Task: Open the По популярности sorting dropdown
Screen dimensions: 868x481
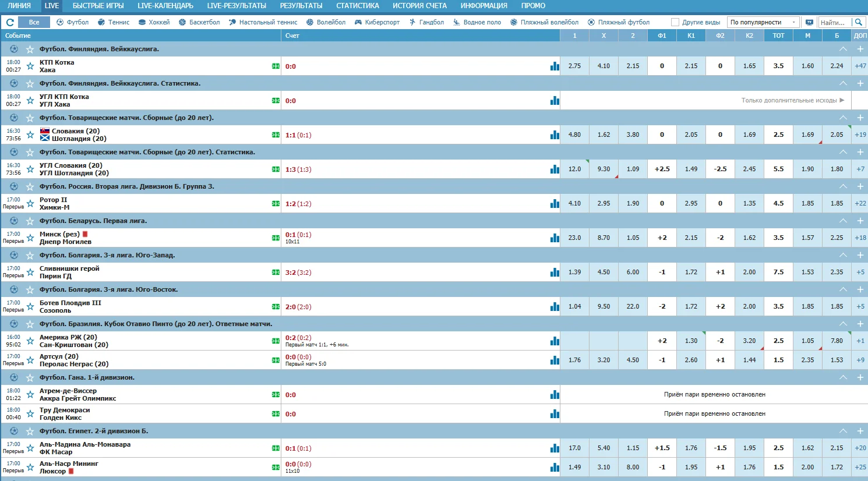Action: (x=763, y=22)
